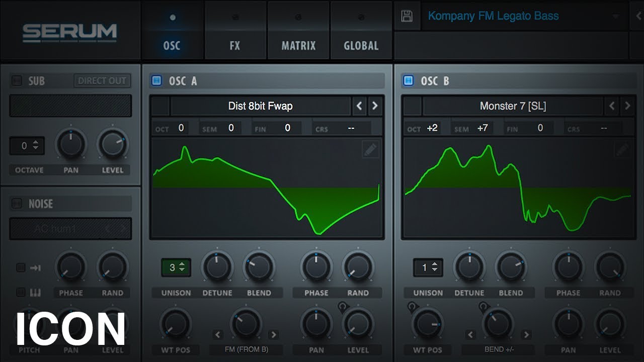This screenshot has width=644, height=362.
Task: Open the MATRIX tab
Action: (x=298, y=30)
